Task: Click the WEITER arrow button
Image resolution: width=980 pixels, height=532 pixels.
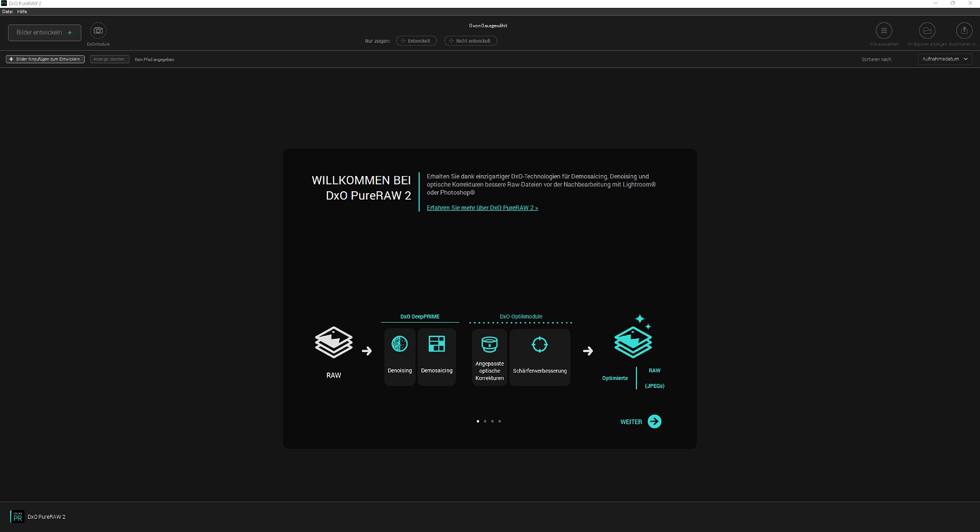Action: 654,422
